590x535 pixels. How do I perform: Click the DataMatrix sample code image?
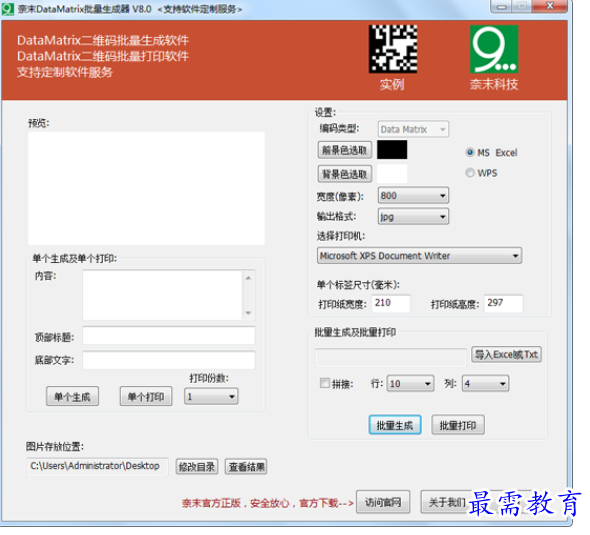click(x=392, y=49)
